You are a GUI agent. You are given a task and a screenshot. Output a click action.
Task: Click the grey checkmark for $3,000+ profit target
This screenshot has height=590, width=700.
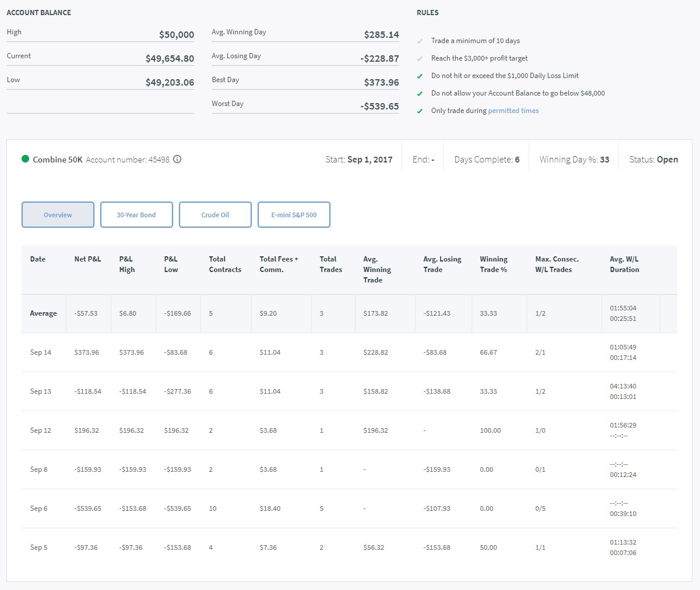[420, 58]
